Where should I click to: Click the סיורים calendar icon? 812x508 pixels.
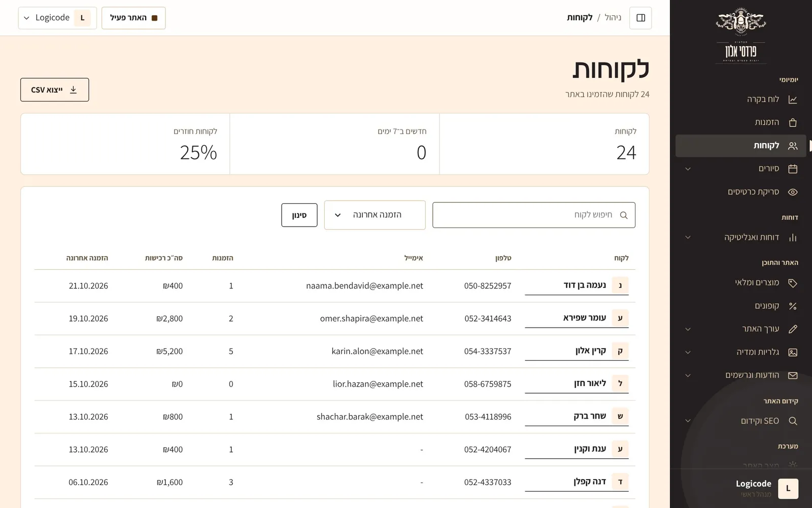[x=793, y=169]
